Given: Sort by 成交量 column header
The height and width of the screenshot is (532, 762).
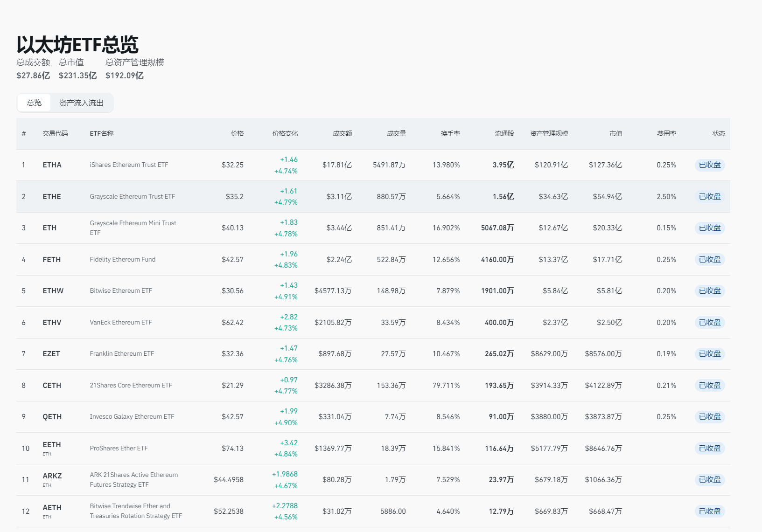Looking at the screenshot, I should (x=396, y=133).
